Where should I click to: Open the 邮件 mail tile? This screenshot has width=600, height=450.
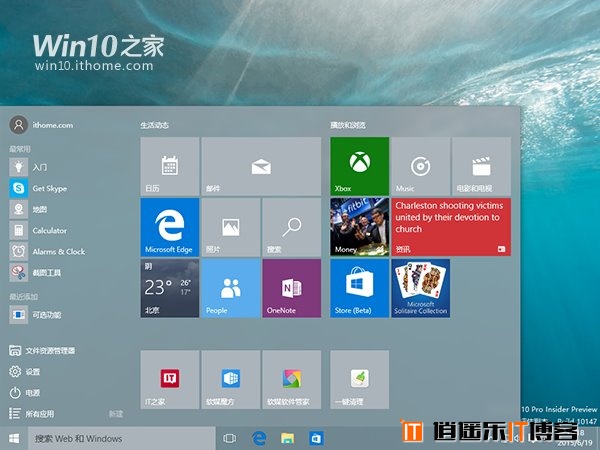click(261, 166)
